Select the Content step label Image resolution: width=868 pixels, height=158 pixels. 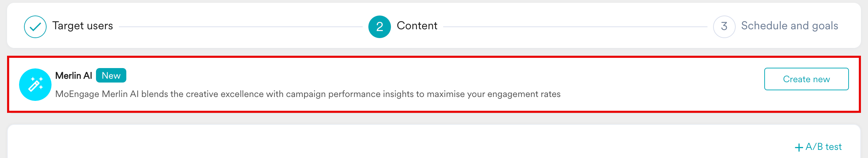pos(417,26)
